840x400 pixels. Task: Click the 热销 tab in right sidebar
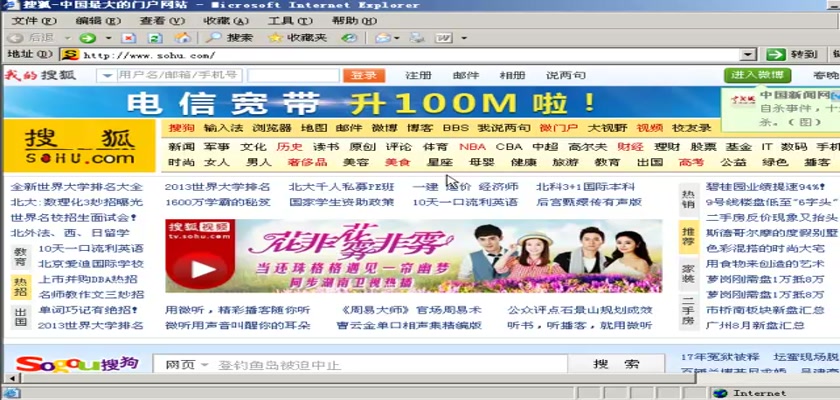point(688,199)
